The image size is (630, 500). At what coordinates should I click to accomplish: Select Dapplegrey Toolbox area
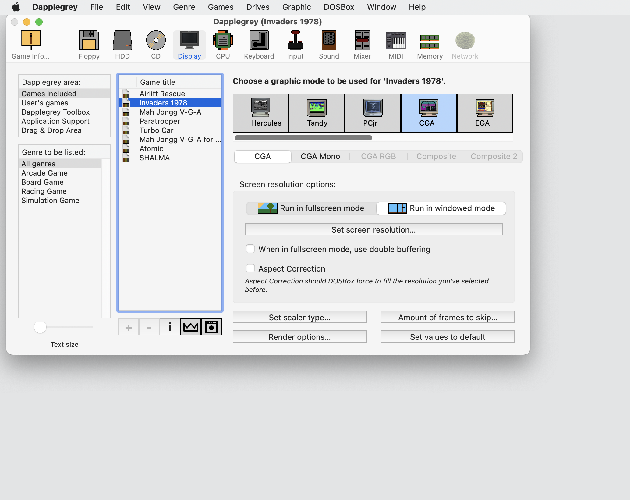pos(64,112)
